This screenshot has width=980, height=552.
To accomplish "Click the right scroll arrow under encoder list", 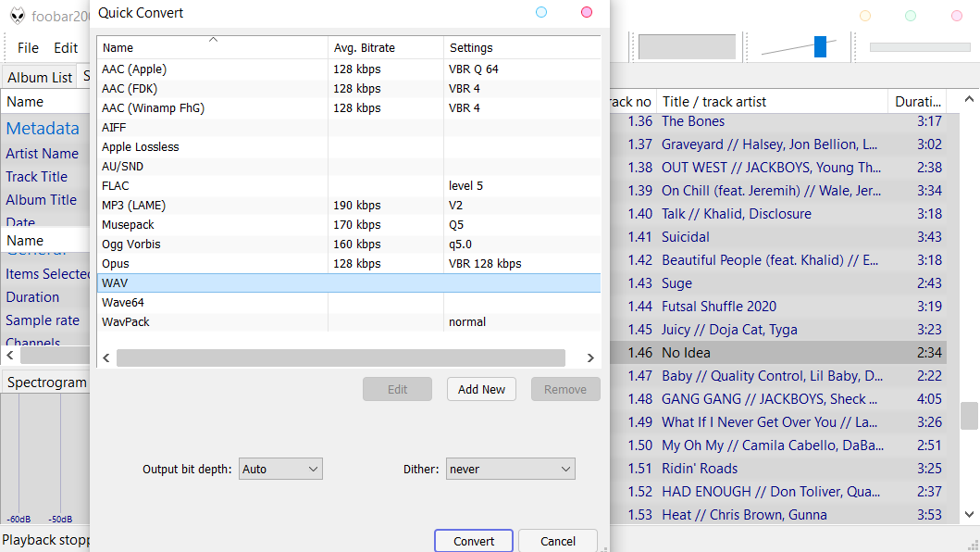I will click(x=590, y=358).
